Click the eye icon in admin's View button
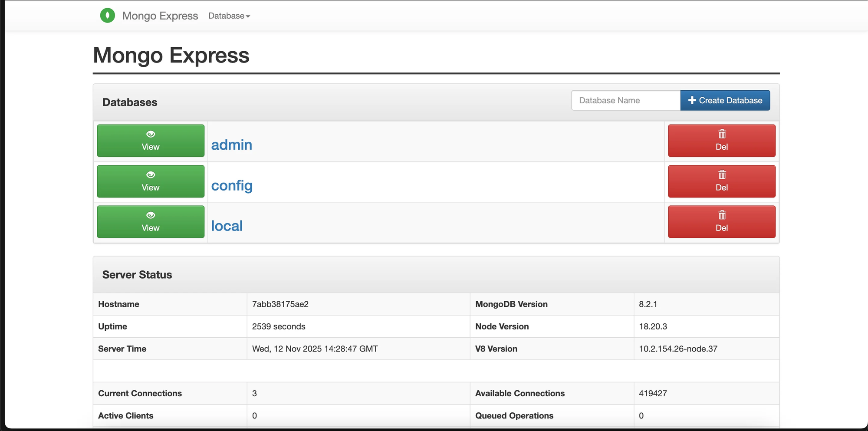Viewport: 868px width, 431px height. pos(151,134)
